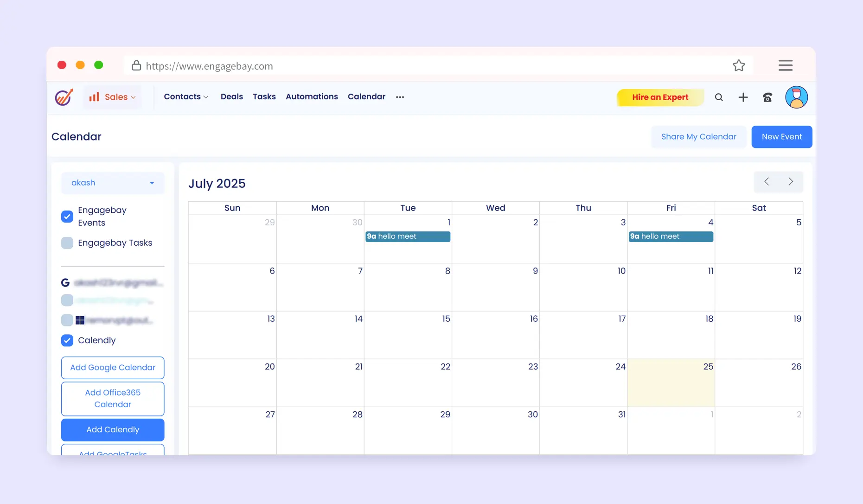Viewport: 863px width, 504px height.
Task: Open the telephone dialer icon
Action: 767,97
